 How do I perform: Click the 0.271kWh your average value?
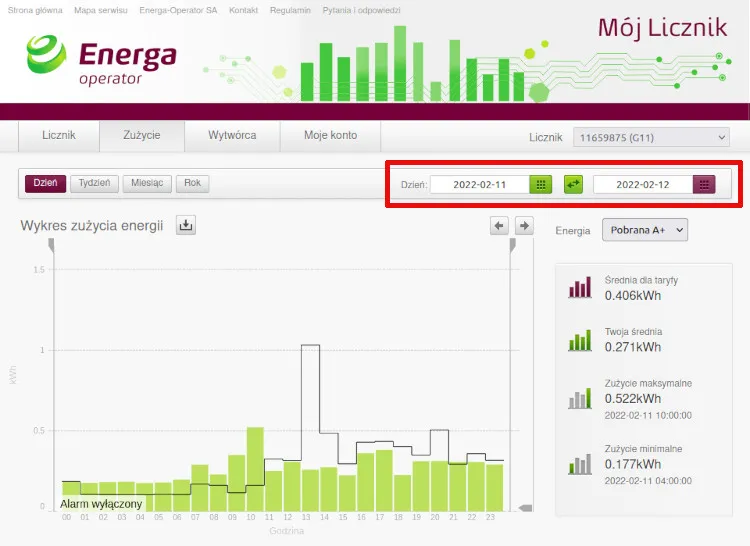coord(632,347)
